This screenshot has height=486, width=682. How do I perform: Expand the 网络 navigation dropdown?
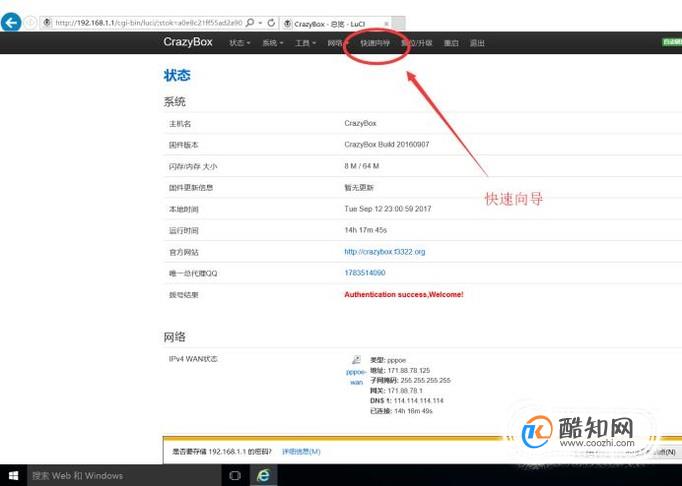tap(338, 43)
